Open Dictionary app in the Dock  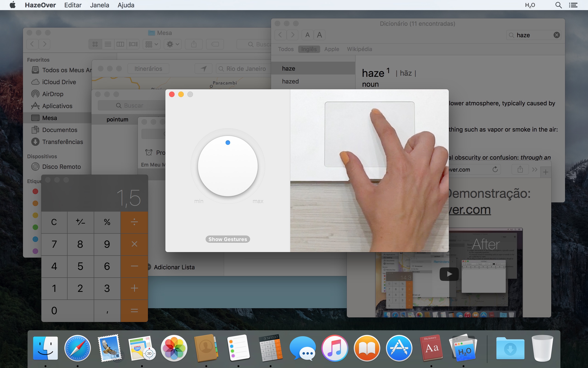pyautogui.click(x=431, y=348)
